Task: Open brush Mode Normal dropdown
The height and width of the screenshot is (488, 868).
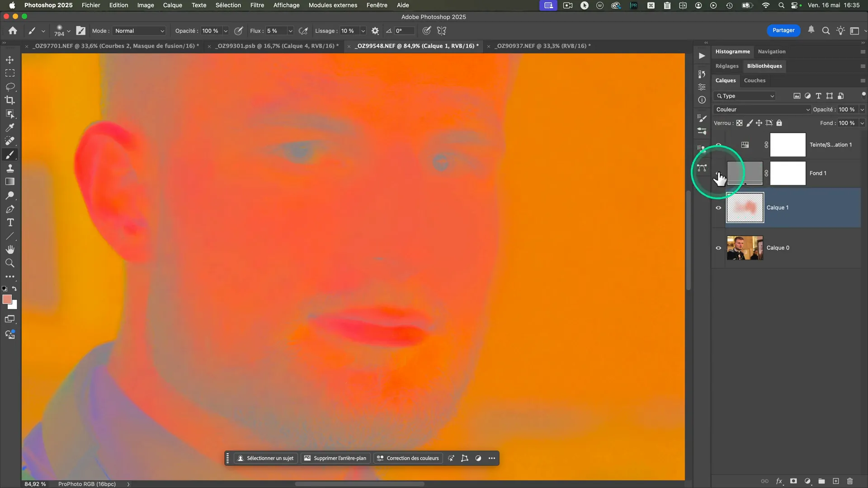Action: pyautogui.click(x=139, y=31)
